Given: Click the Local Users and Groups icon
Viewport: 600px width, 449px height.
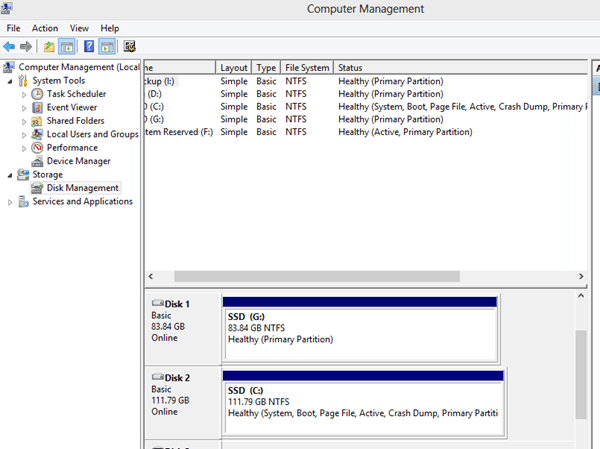Looking at the screenshot, I should pyautogui.click(x=37, y=134).
